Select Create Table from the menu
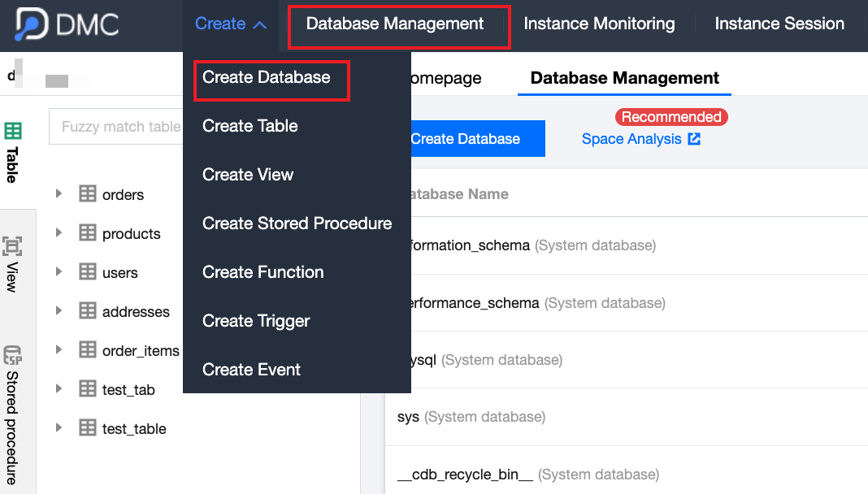Screen dimensions: 868x494 click(250, 126)
